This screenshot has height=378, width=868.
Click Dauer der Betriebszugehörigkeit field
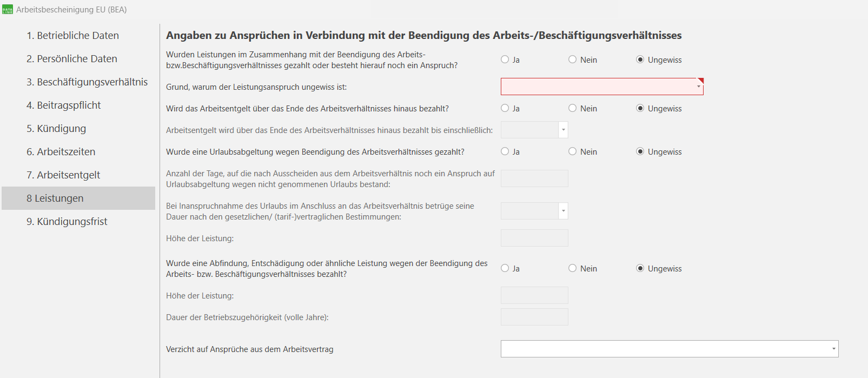[x=534, y=317]
